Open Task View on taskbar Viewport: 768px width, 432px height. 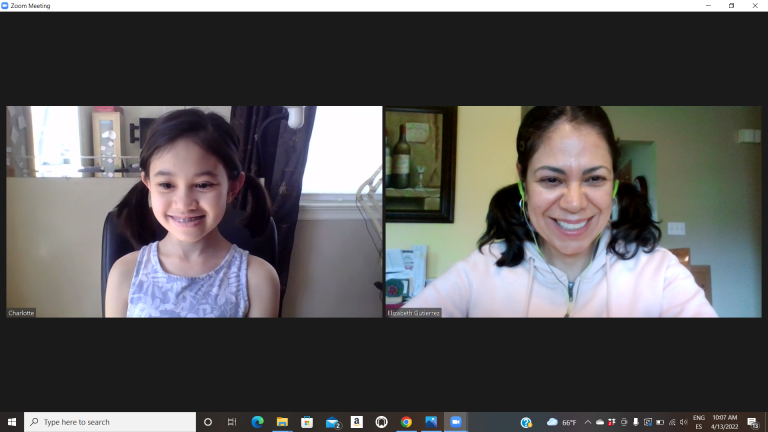(232, 422)
